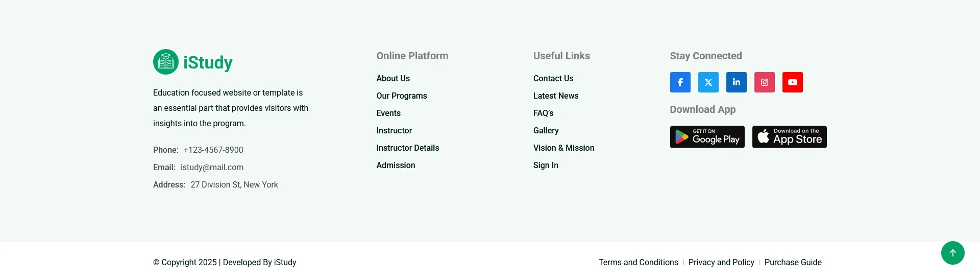
Task: Visit the Latest News link
Action: 556,96
